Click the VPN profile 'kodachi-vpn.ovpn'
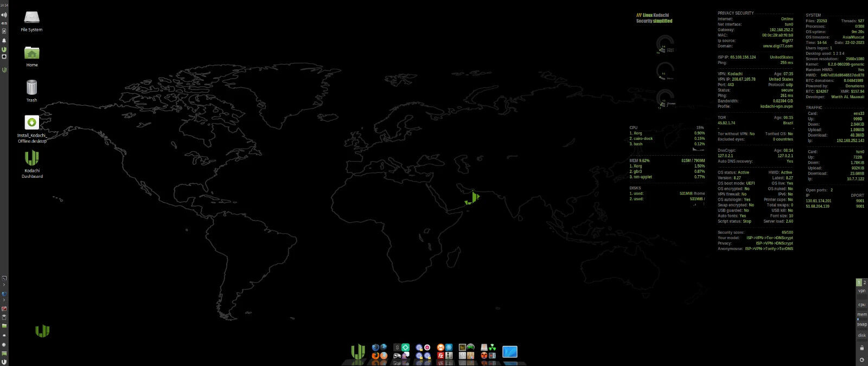The image size is (868, 366). 776,106
